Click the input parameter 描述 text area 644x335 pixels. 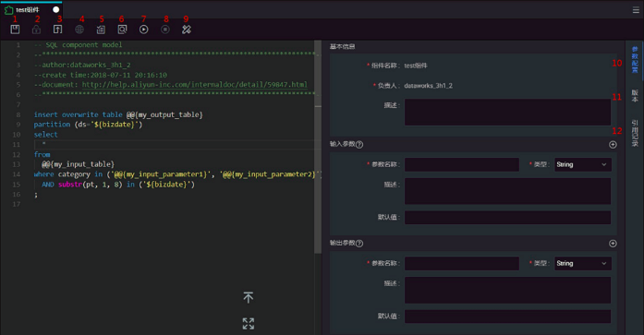point(507,191)
